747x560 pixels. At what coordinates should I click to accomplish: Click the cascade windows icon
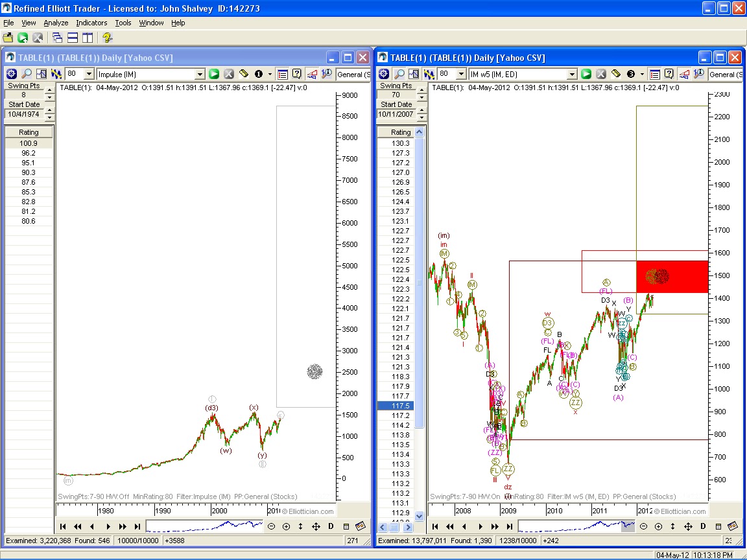click(x=57, y=38)
